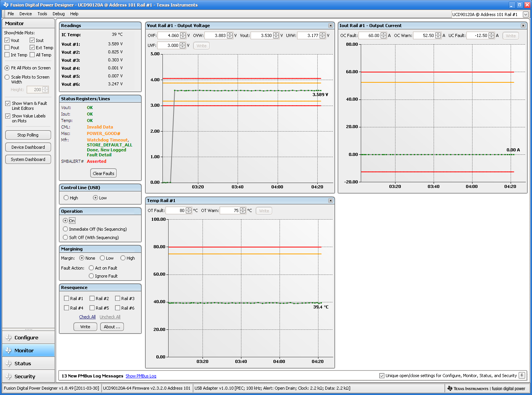Set Margin to High
Screen dimensions: 532x395
point(123,258)
